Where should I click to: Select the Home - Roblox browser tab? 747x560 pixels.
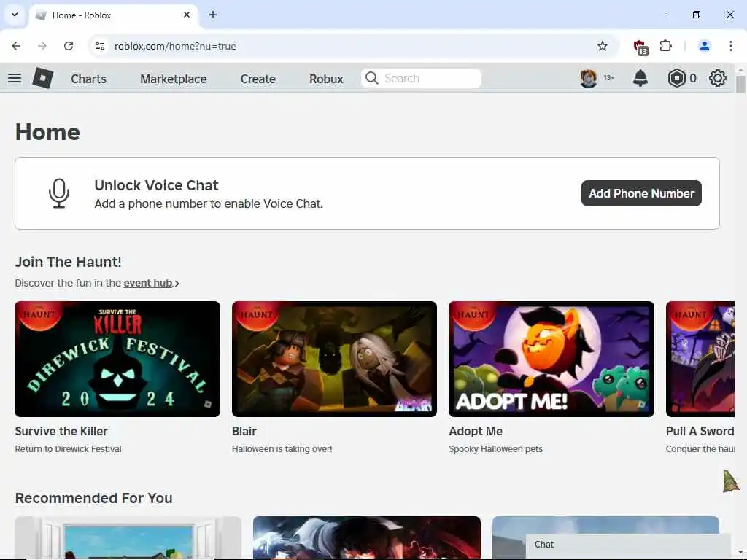(x=115, y=15)
